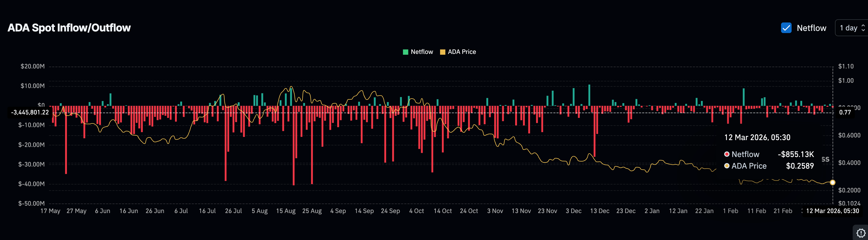Click the 25 Aug date label
The image size is (868, 240).
tap(312, 211)
